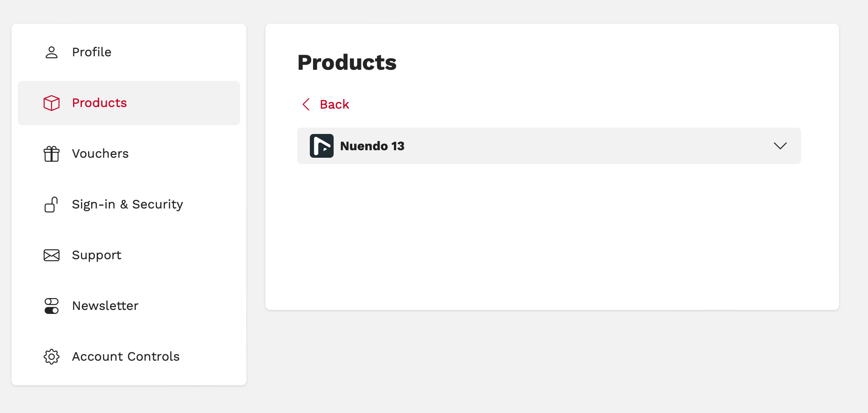The height and width of the screenshot is (413, 868).
Task: Click the Profile person icon
Action: [52, 52]
